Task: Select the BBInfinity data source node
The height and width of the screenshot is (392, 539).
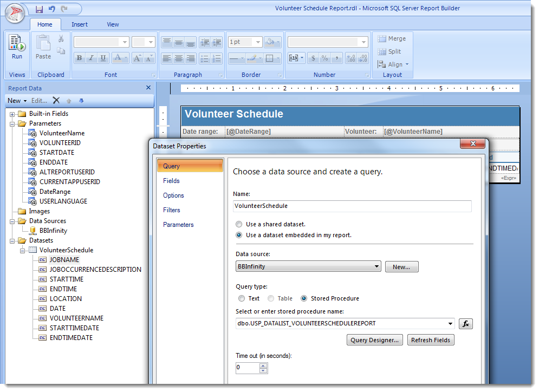Action: pos(53,231)
